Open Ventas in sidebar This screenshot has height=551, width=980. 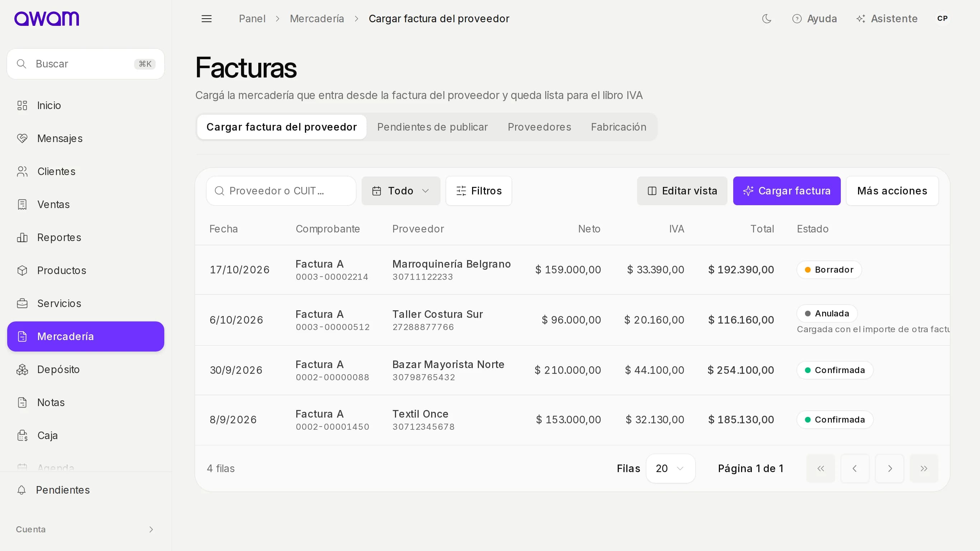(x=86, y=204)
